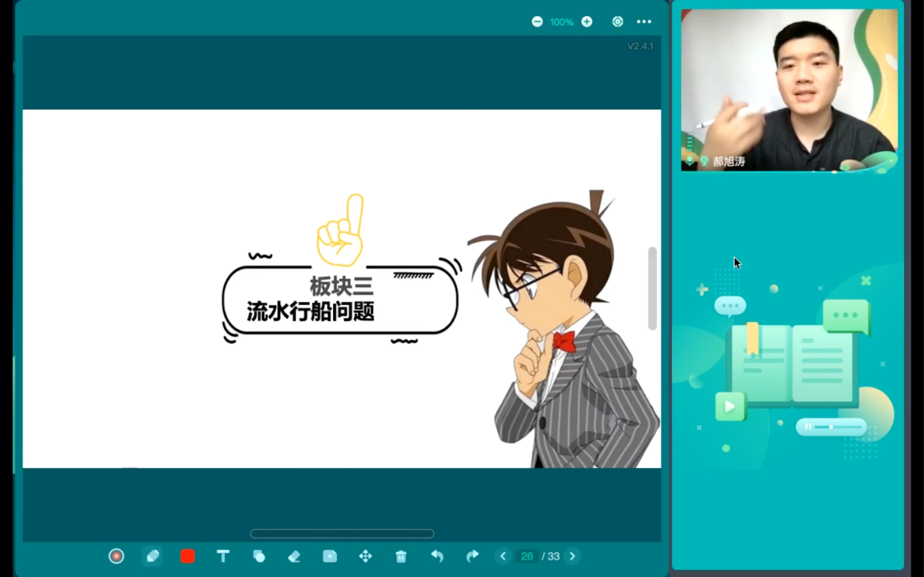Click the page number 26 field

(527, 556)
